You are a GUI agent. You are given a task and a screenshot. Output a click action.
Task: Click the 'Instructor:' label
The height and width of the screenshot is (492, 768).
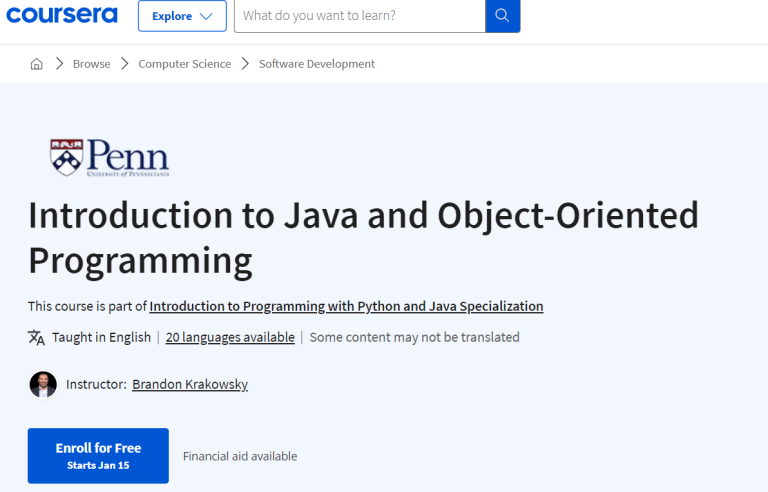[x=96, y=384]
